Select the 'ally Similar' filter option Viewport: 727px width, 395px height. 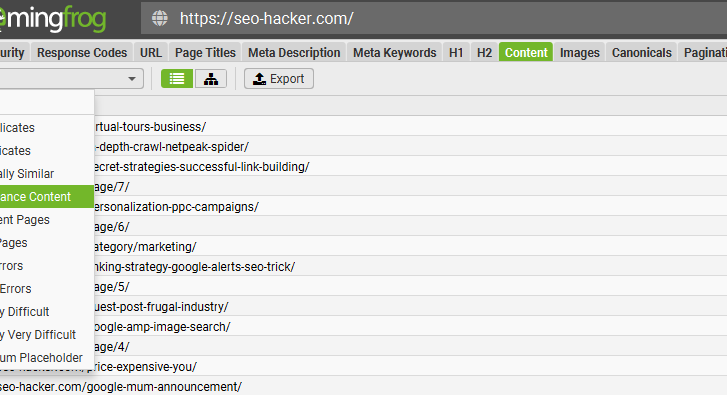click(46, 174)
